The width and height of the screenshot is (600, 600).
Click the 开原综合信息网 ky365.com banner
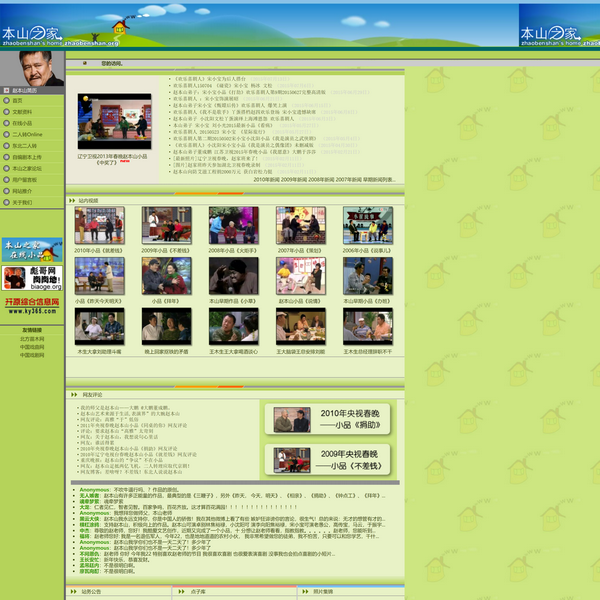pos(32,304)
